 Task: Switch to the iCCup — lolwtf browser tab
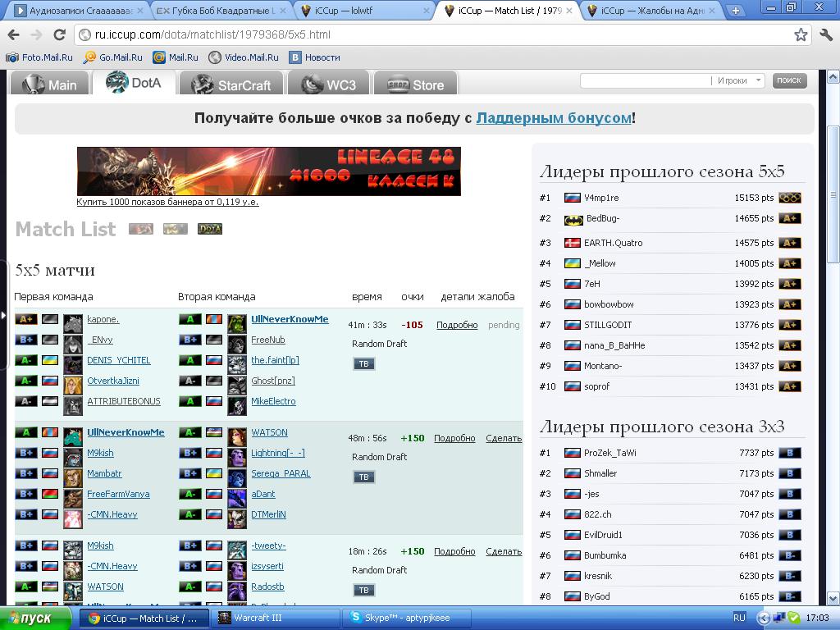coord(364,10)
